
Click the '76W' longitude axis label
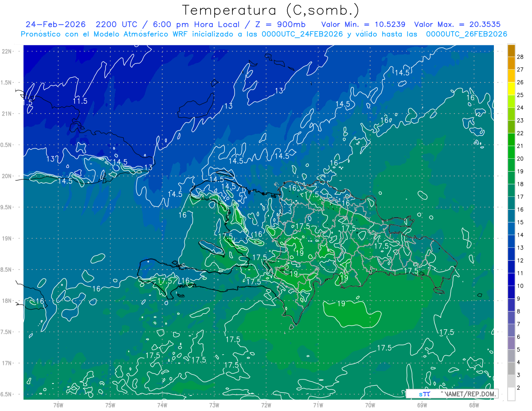pyautogui.click(x=58, y=405)
